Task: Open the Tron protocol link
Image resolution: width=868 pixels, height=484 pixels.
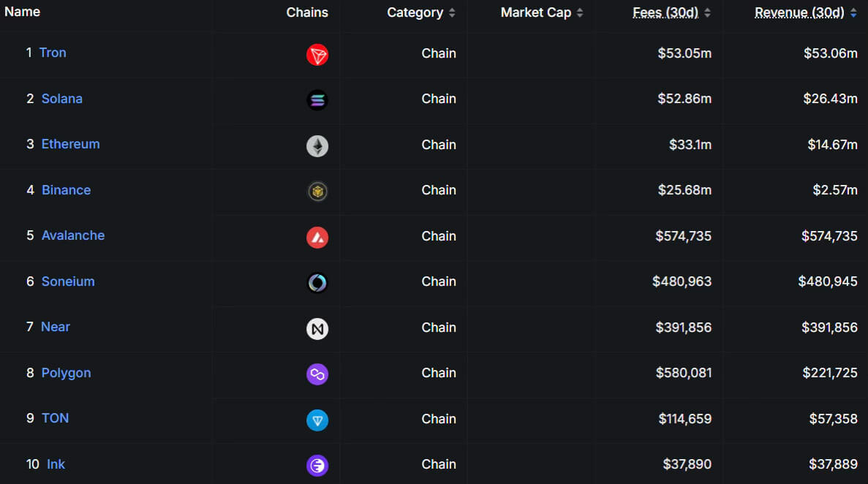Action: pos(53,53)
